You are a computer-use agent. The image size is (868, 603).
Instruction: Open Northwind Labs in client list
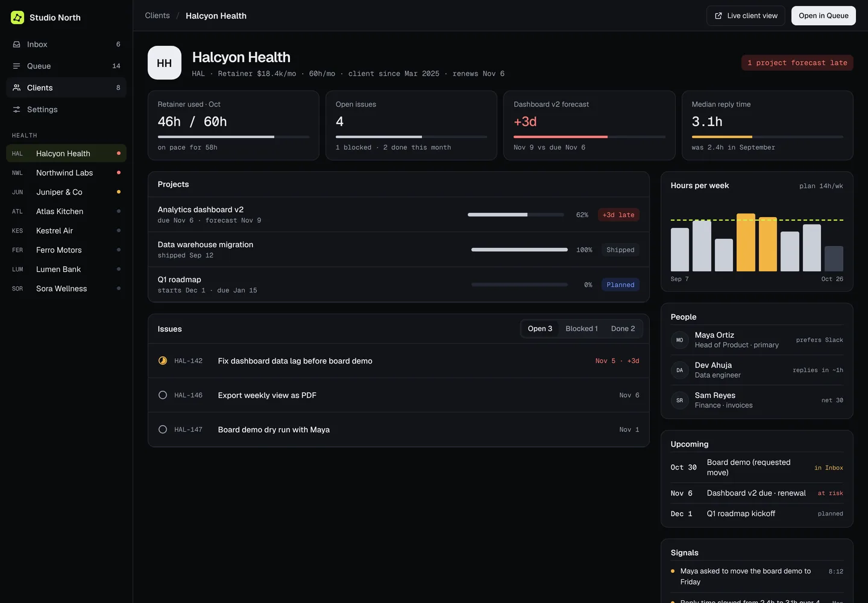click(66, 173)
